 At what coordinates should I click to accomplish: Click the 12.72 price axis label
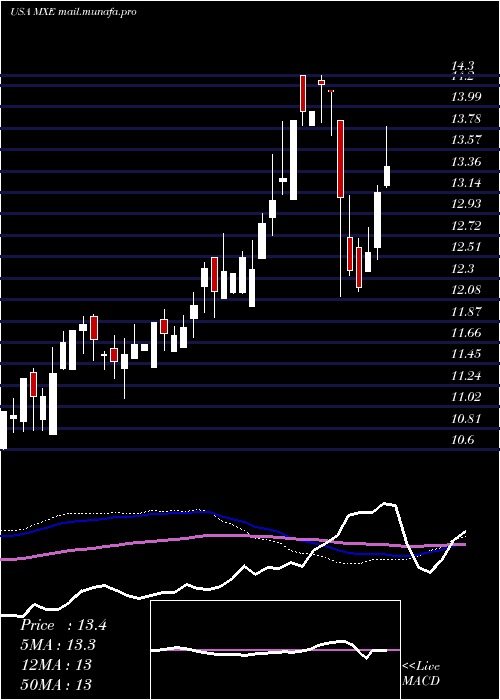point(466,226)
